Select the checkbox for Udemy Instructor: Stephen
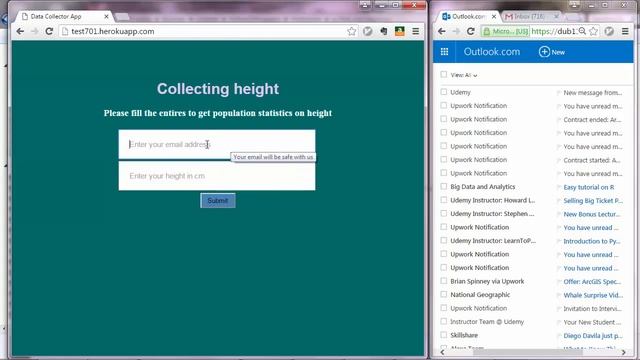Screen dimensions: 640x360 coord(444,213)
